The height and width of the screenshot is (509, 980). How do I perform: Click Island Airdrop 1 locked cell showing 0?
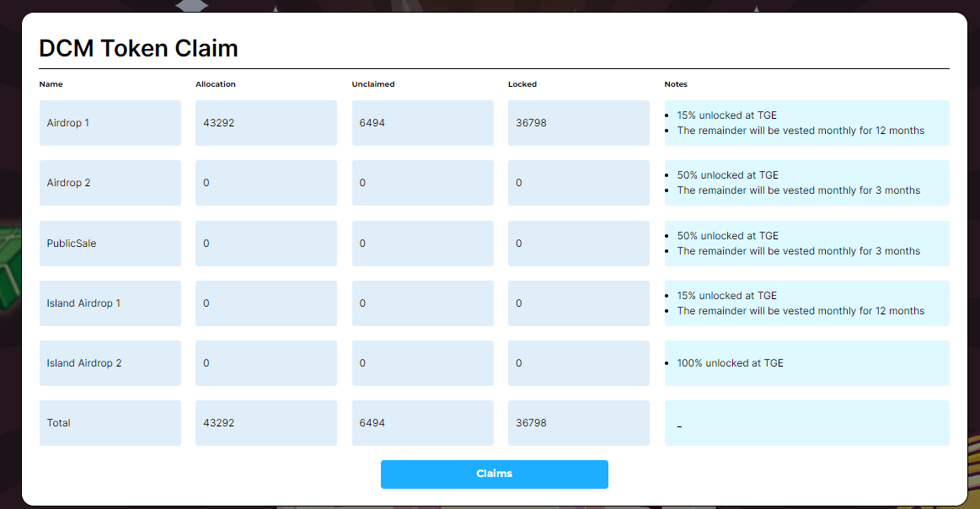tap(579, 303)
